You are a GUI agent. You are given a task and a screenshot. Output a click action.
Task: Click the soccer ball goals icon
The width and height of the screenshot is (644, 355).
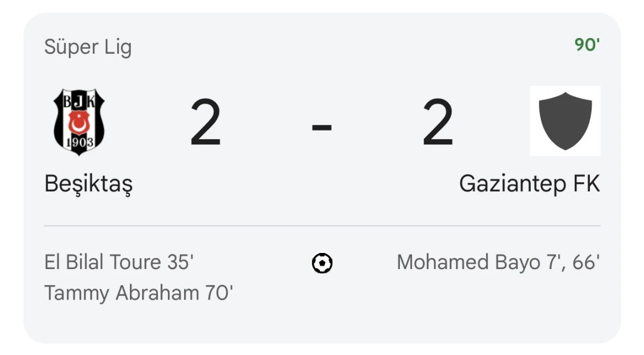click(322, 263)
